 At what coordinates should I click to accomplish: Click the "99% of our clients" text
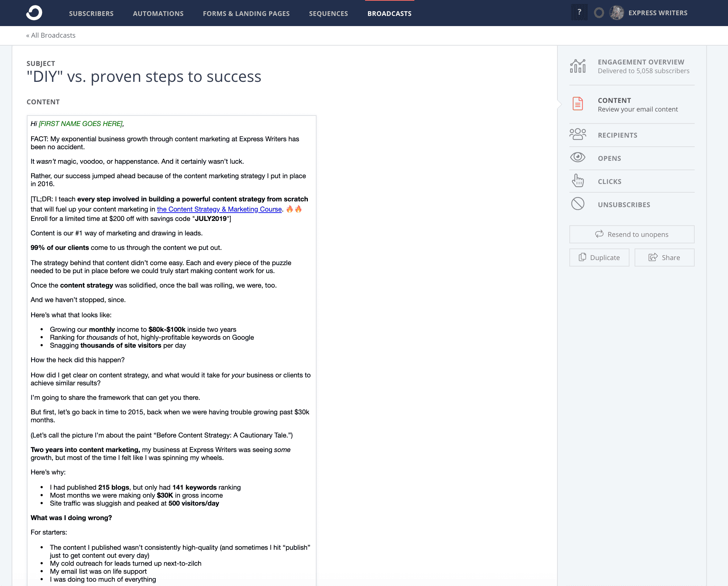[60, 248]
